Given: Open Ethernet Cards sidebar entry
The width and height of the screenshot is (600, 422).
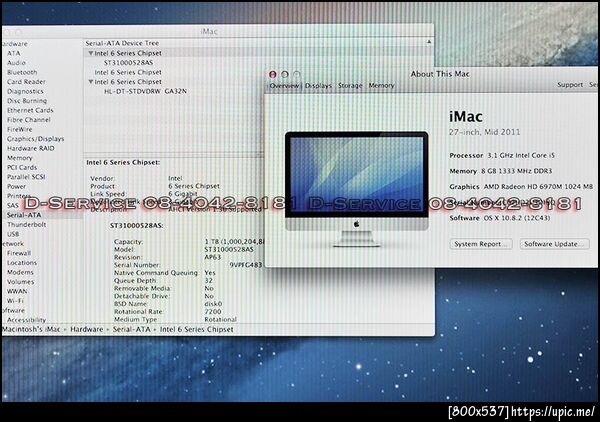Looking at the screenshot, I should (30, 110).
